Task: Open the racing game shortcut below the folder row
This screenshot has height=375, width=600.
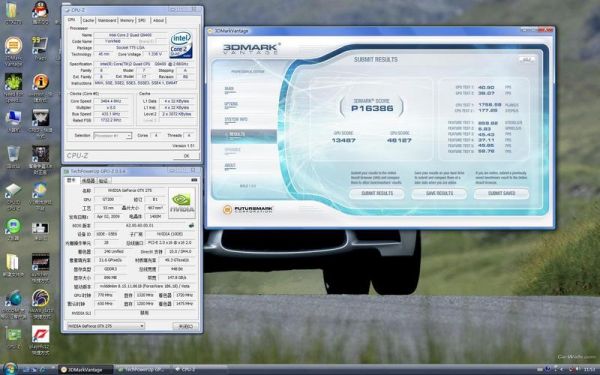Action: pos(41,263)
